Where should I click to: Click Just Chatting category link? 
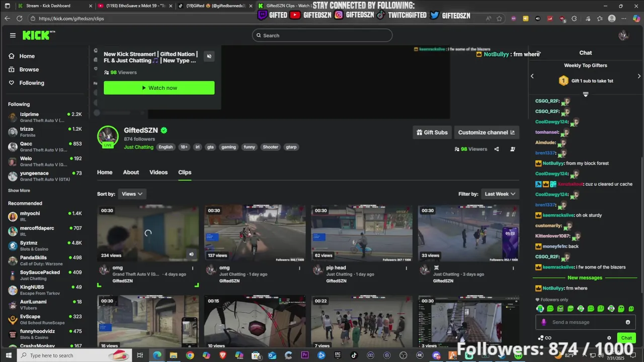(139, 147)
